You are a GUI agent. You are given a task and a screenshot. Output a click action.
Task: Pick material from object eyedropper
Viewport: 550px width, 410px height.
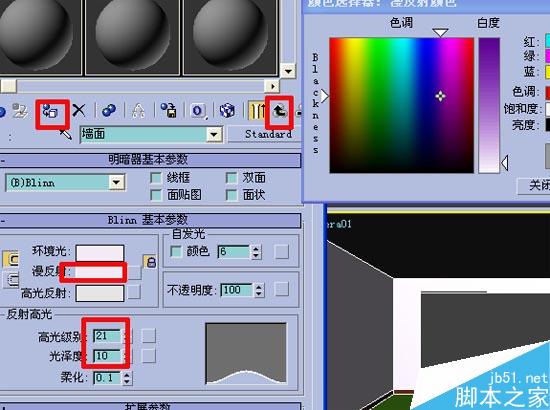tap(66, 134)
